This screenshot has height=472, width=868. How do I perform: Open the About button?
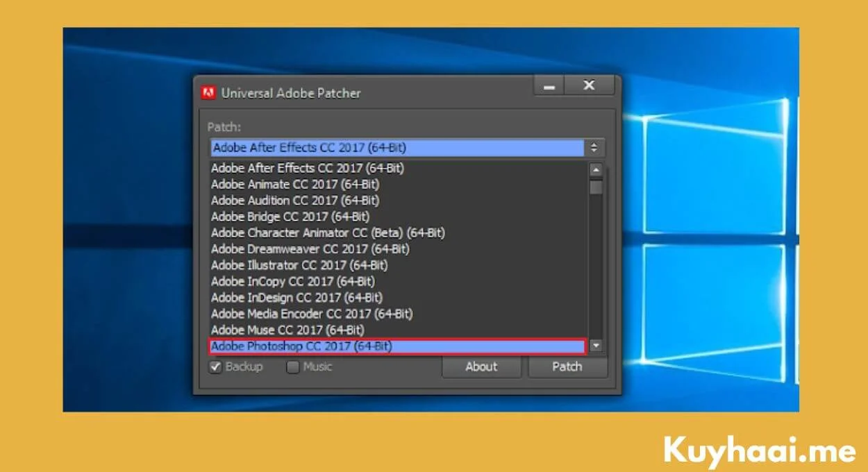point(481,367)
